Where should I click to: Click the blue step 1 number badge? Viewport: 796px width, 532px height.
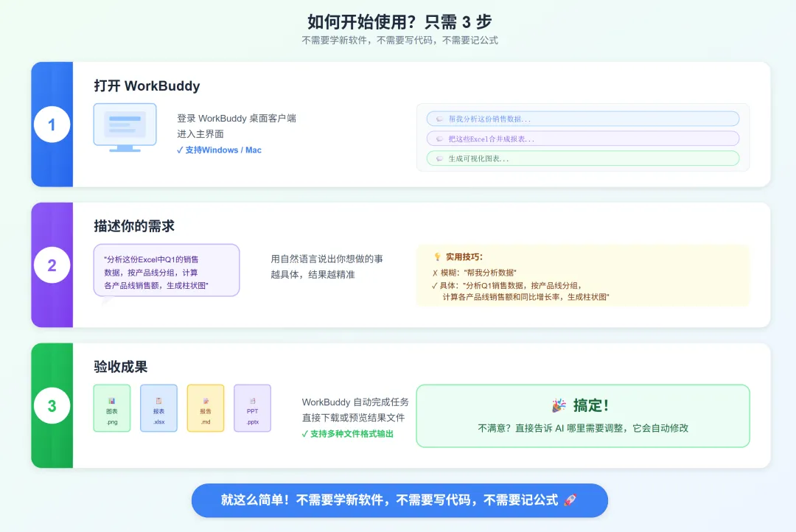click(52, 125)
